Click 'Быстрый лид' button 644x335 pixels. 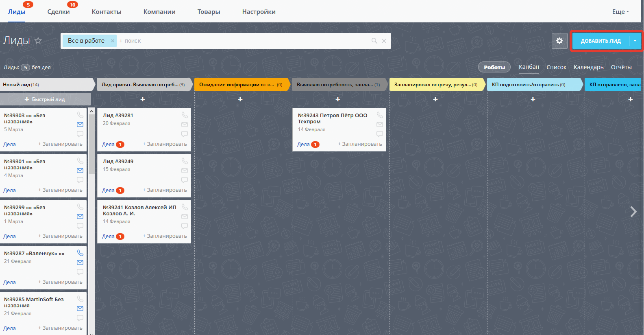tap(45, 99)
